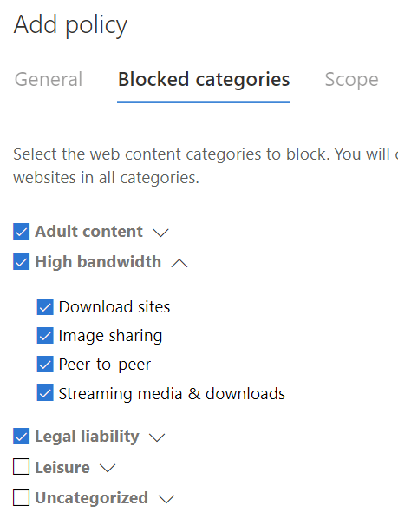Enable the Leisure category checkbox
398x532 pixels.
point(21,467)
